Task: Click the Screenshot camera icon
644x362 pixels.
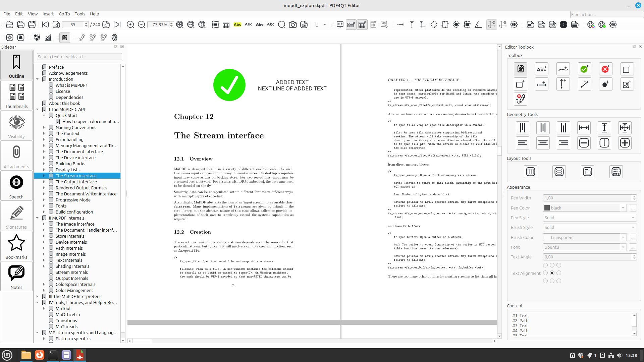Action: coord(293,24)
